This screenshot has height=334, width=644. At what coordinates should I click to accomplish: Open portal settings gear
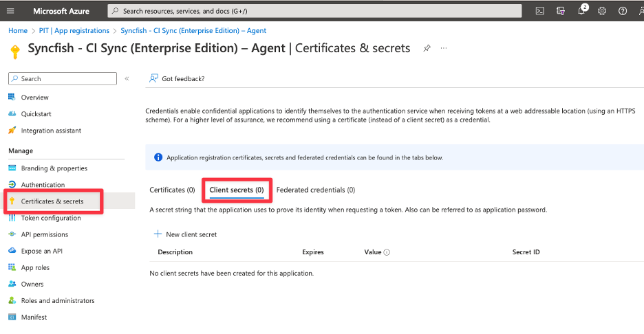click(x=602, y=11)
